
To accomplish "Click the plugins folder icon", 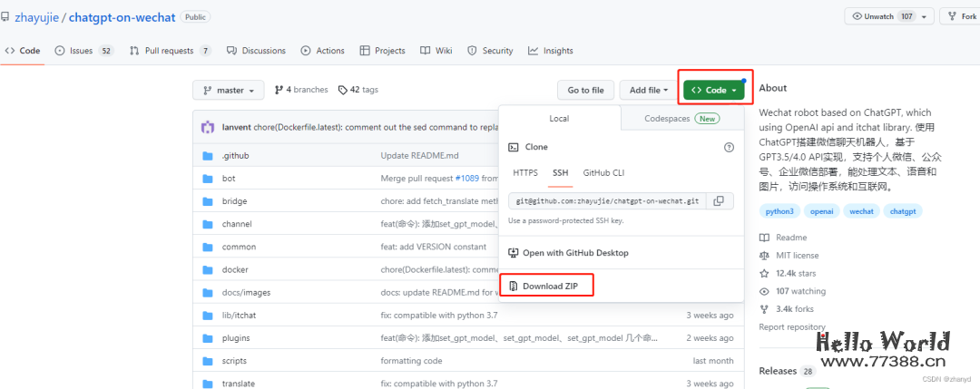I will pos(208,338).
